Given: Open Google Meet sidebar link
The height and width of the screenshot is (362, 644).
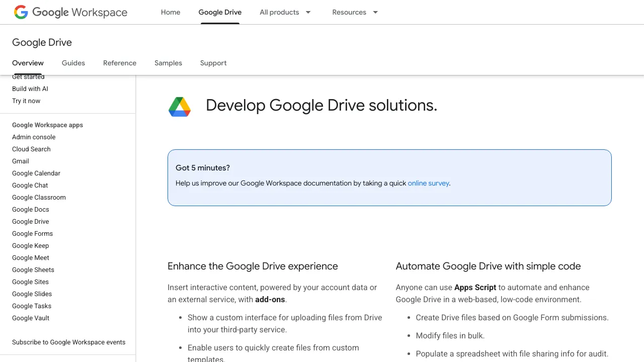Looking at the screenshot, I should [31, 257].
